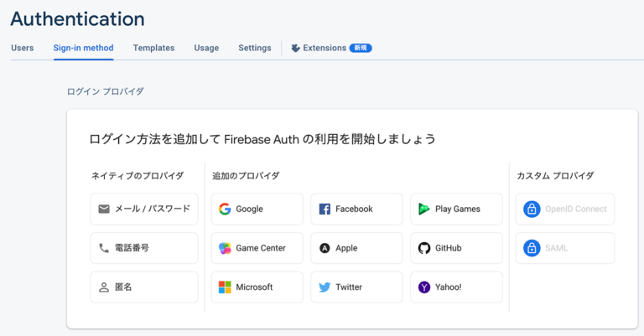Image resolution: width=644 pixels, height=336 pixels.
Task: Select the 匿名 anonymous provider
Action: coord(144,287)
